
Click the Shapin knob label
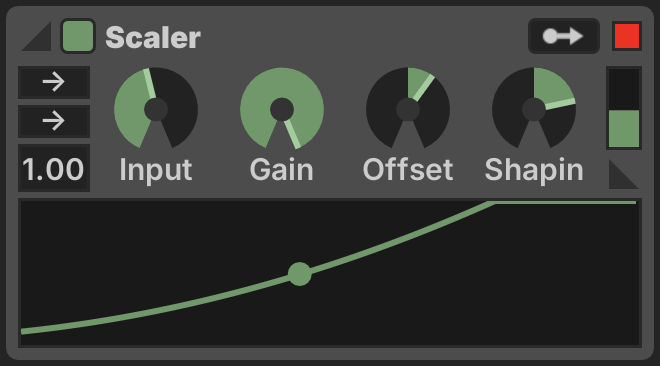[x=534, y=170]
